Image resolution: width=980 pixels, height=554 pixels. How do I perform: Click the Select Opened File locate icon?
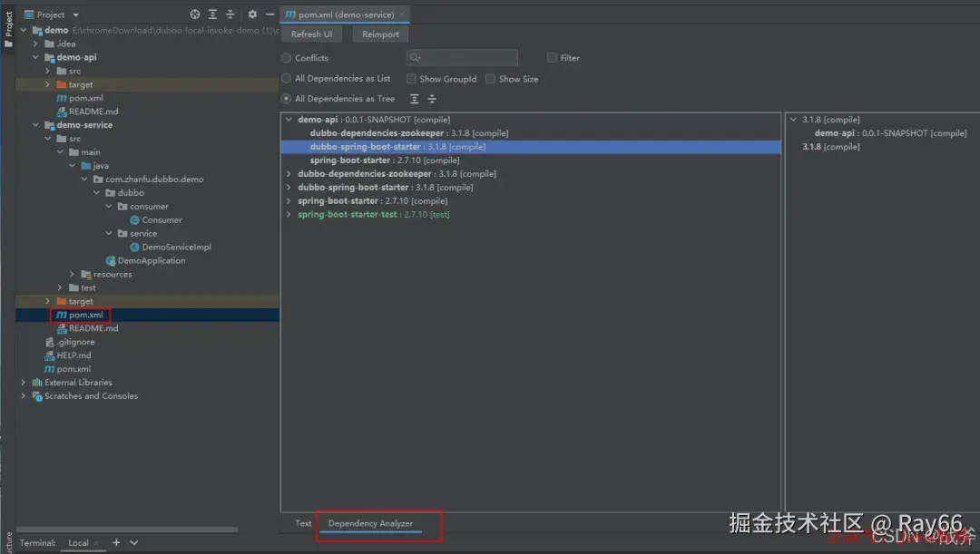tap(195, 15)
